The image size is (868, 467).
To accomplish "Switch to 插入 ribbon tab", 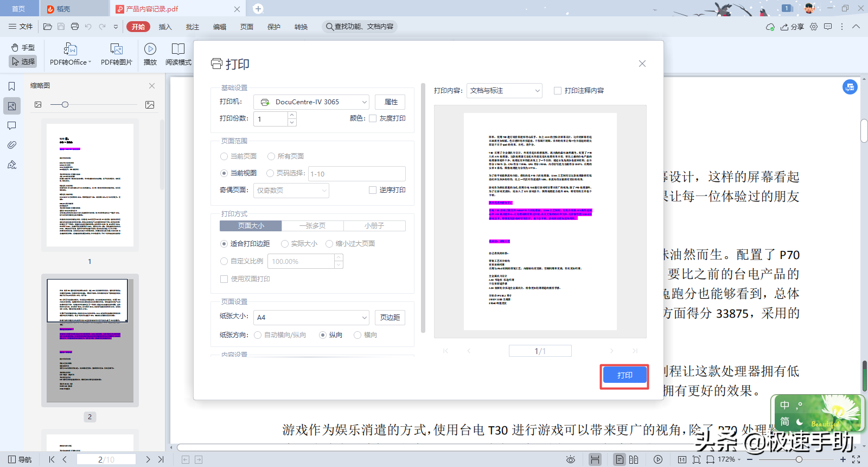I will coord(165,27).
